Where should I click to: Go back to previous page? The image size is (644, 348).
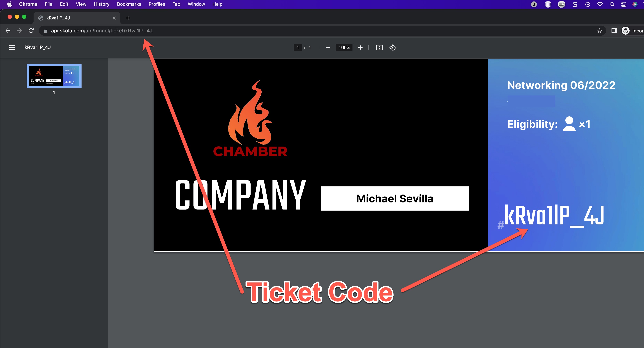pyautogui.click(x=8, y=30)
